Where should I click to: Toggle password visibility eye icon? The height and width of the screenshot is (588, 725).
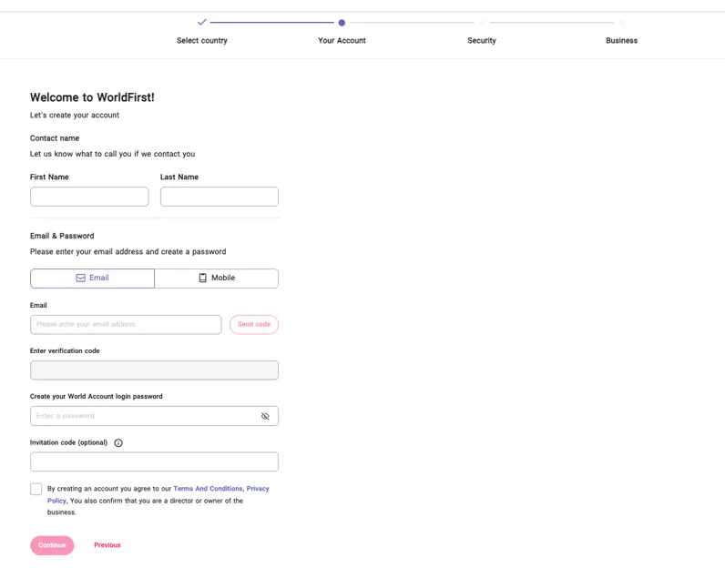tap(265, 416)
